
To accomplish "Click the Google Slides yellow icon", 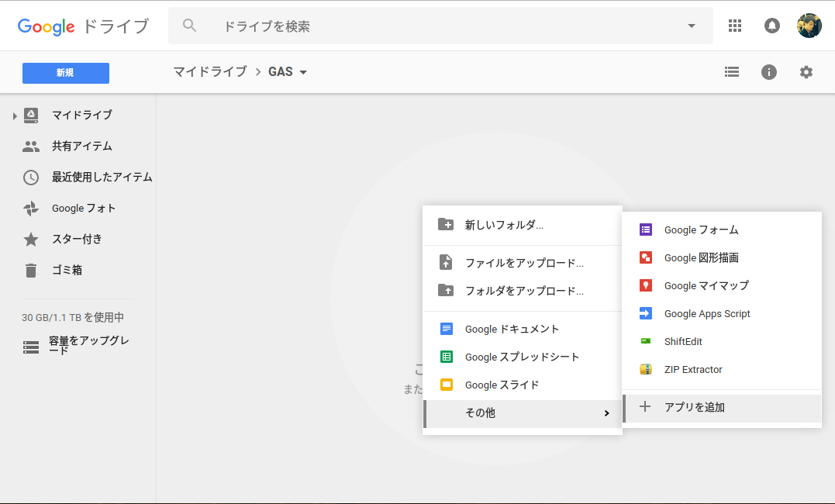I will [447, 384].
